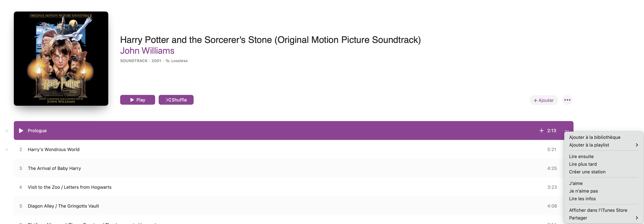
Task: Open album more options ellipsis button
Action: [x=567, y=100]
